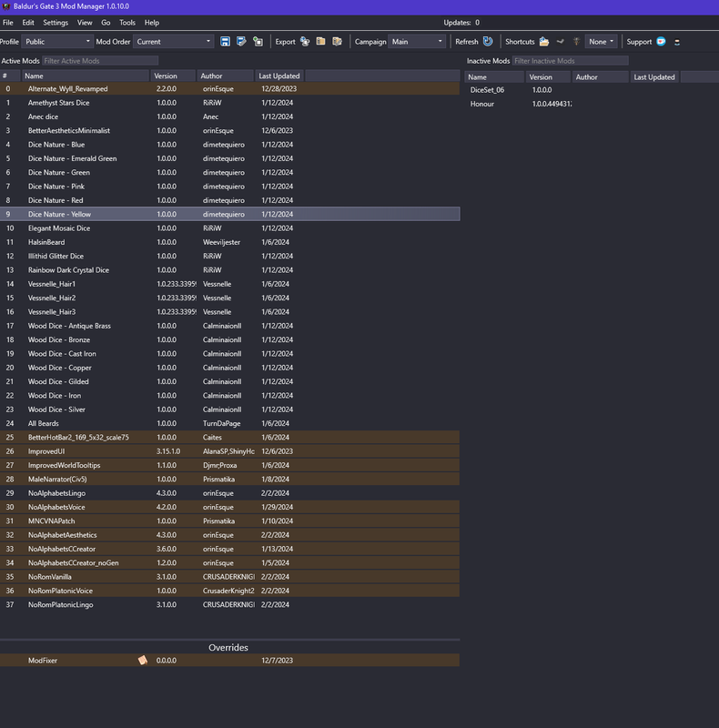
Task: Sort inactive mods by Last Updated header
Action: (654, 77)
